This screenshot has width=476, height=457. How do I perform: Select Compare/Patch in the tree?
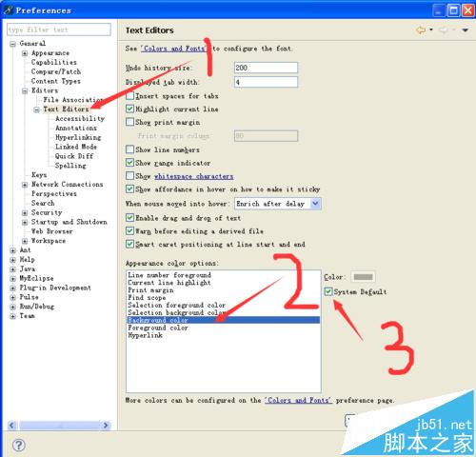(56, 71)
